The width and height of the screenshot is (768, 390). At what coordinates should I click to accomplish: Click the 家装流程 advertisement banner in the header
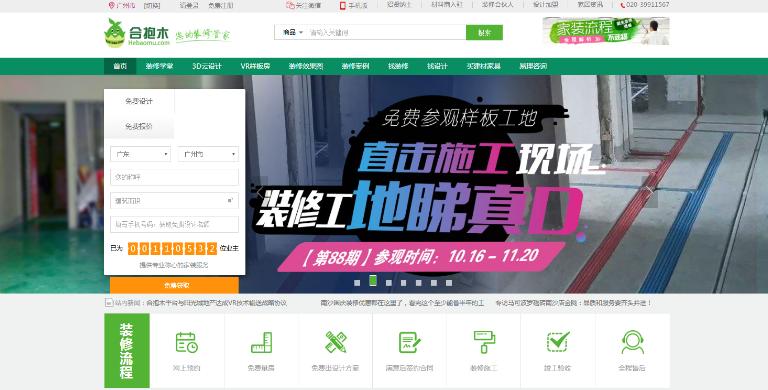coord(606,31)
